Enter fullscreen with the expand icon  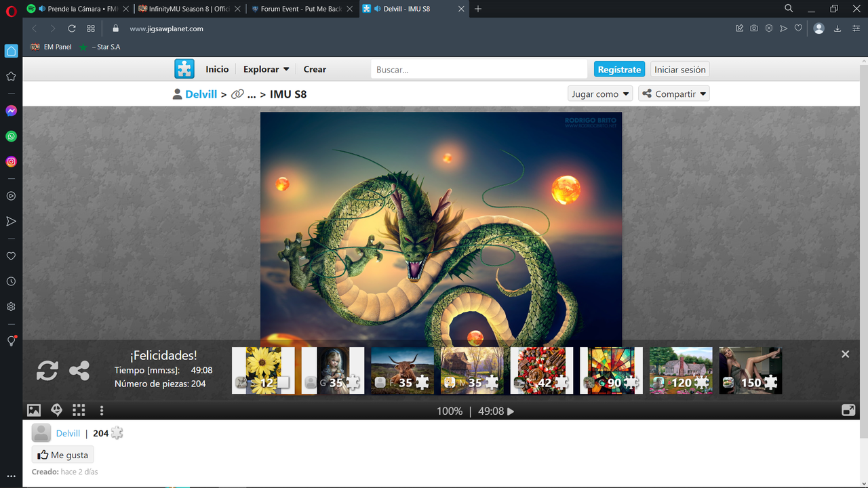coord(848,410)
